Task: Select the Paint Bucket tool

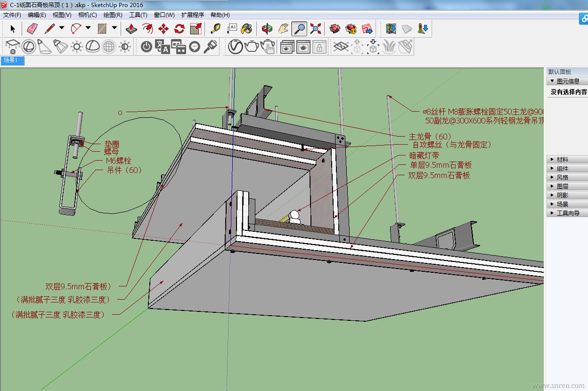Action: (246, 29)
